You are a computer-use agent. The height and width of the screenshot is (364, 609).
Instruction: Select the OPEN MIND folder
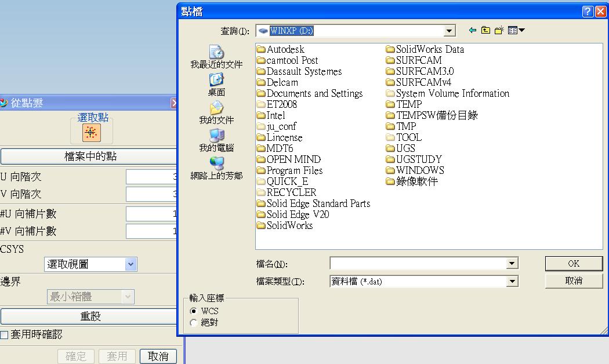[x=289, y=159]
